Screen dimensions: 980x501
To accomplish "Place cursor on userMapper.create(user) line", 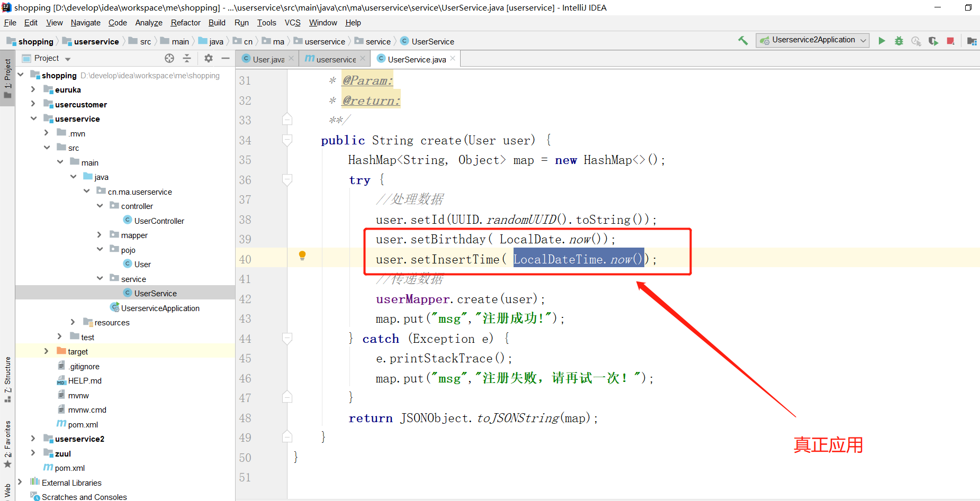I will (x=460, y=299).
